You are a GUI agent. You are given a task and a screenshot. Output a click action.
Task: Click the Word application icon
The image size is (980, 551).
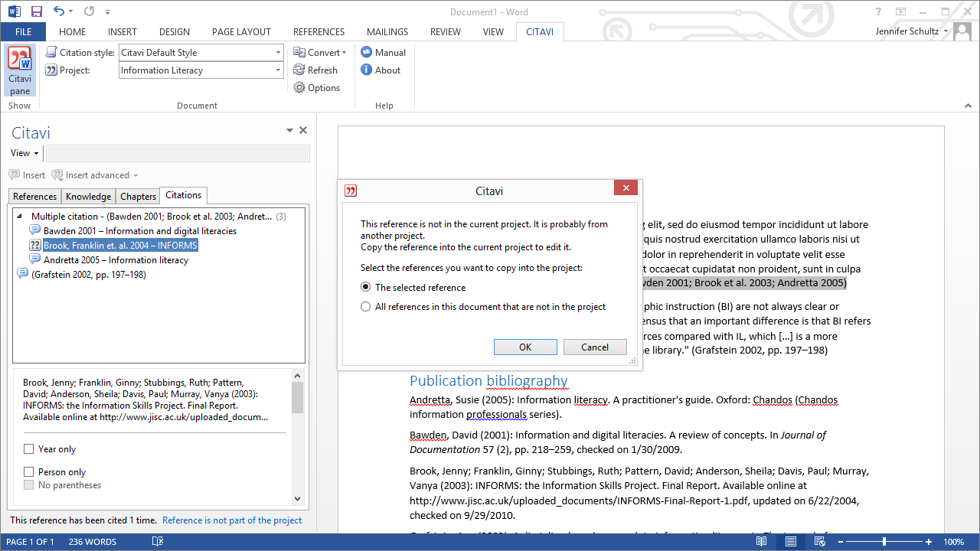[x=15, y=11]
